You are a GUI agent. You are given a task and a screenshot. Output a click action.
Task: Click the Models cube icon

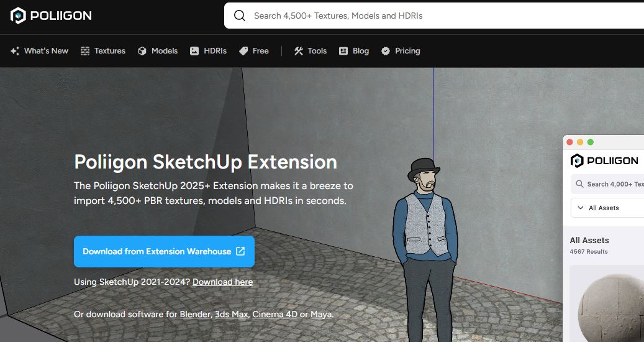(x=142, y=51)
